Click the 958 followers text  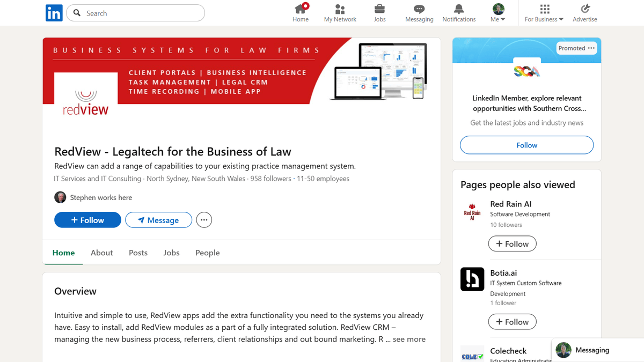(x=270, y=179)
